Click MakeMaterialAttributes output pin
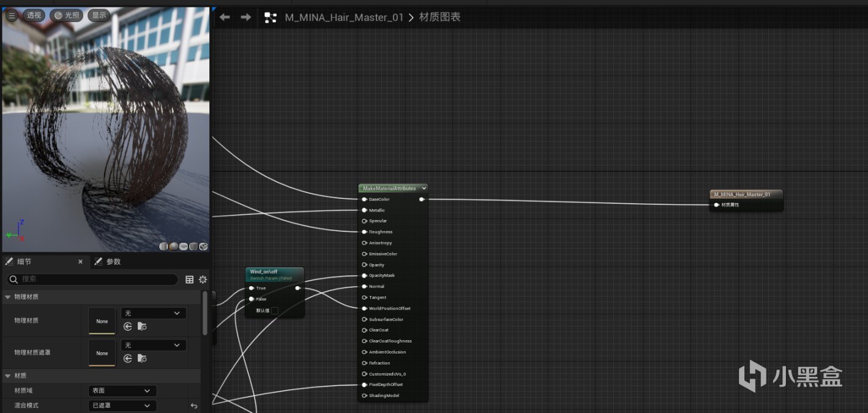Screen dimensions: 868x413 (422, 199)
